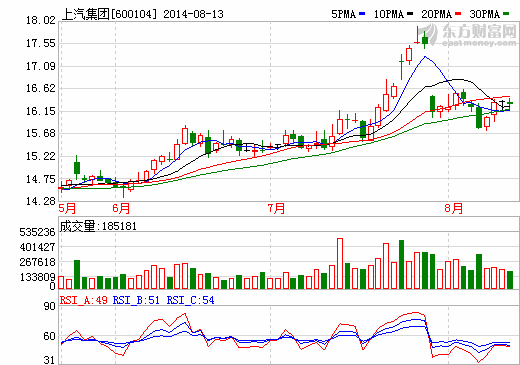Click the 15.68 price axis label
Viewport: 520px width, 365px height.
point(41,133)
